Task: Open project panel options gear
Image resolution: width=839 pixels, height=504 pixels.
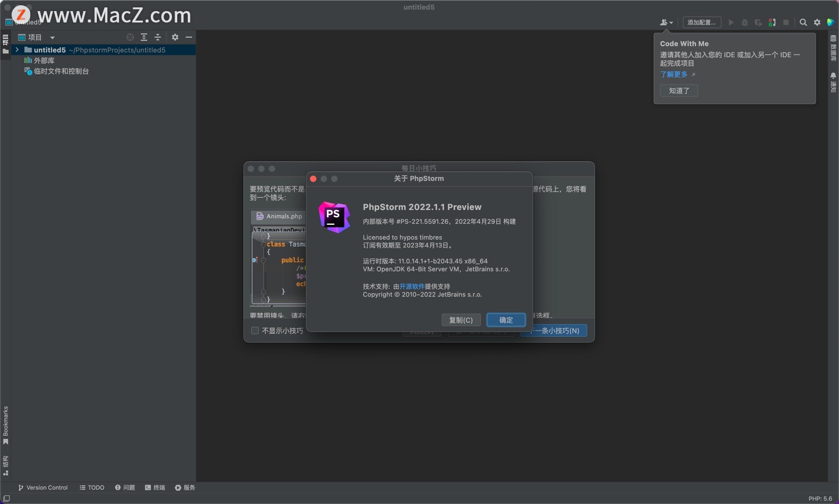Action: coord(175,37)
